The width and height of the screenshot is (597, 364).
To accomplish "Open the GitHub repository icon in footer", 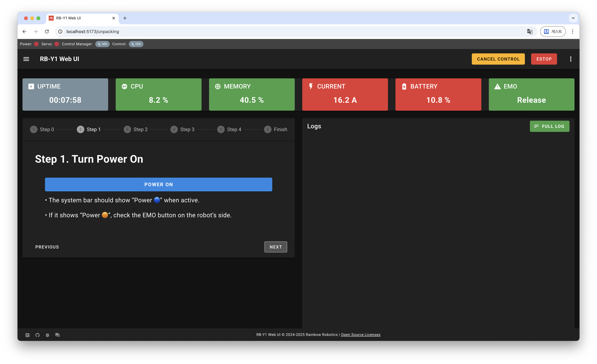I will (x=37, y=335).
